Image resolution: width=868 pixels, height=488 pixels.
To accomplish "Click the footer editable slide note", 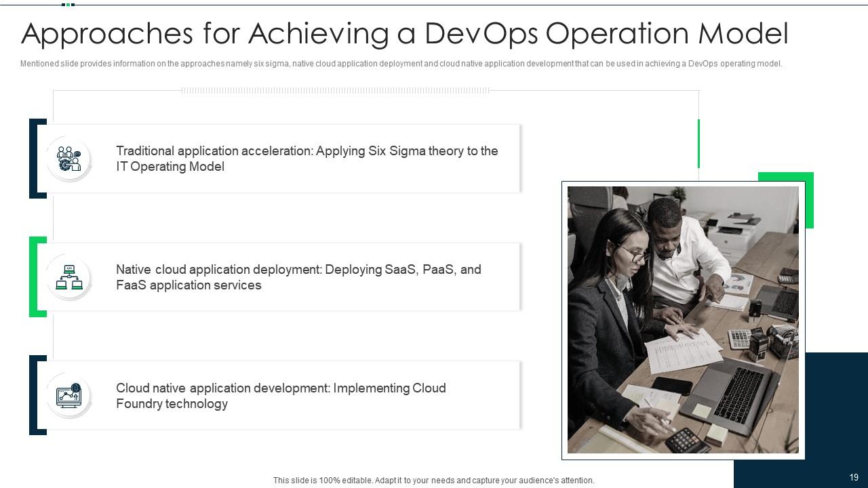I will click(433, 480).
